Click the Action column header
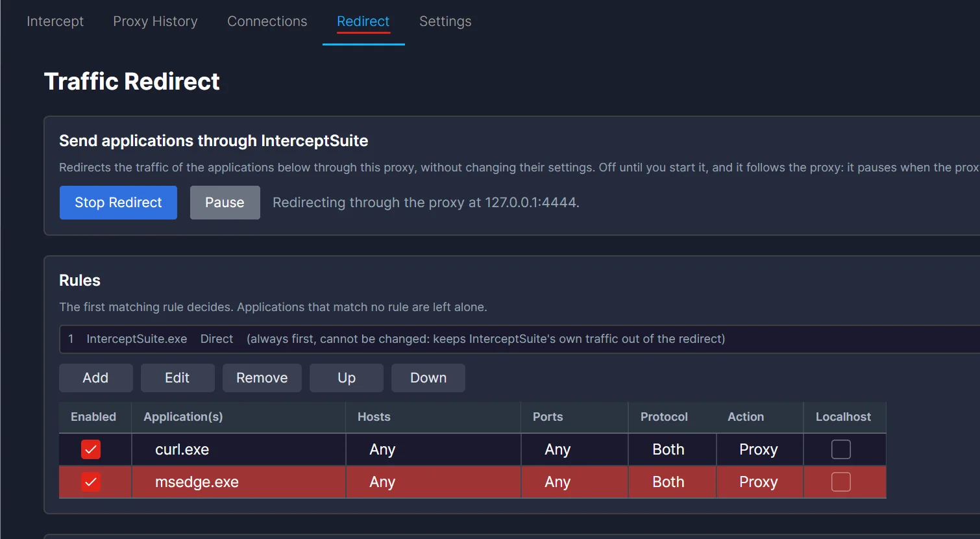980x539 pixels. 759,417
